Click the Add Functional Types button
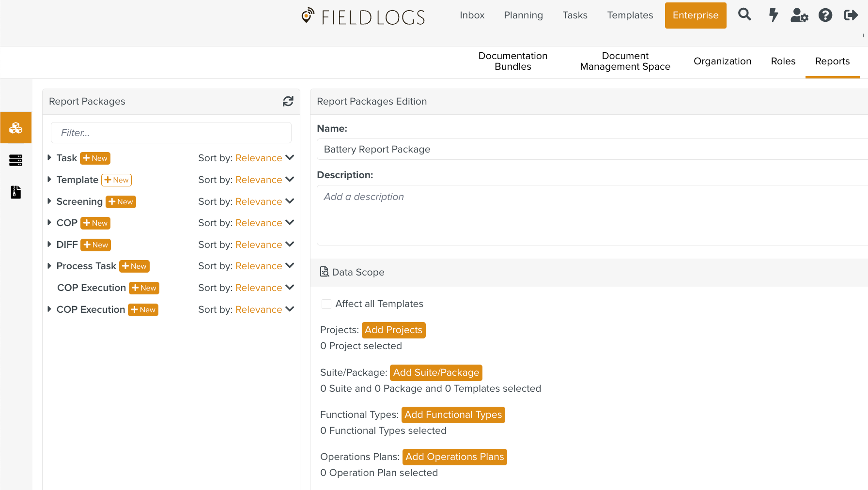Screen dimensions: 868x490 pos(453,415)
